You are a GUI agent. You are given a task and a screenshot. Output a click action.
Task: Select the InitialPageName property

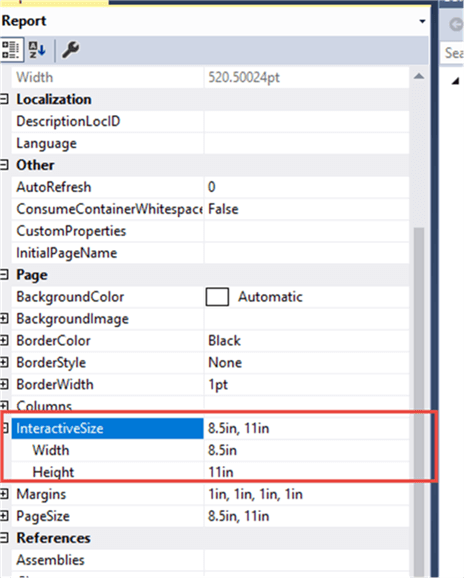[x=107, y=253]
